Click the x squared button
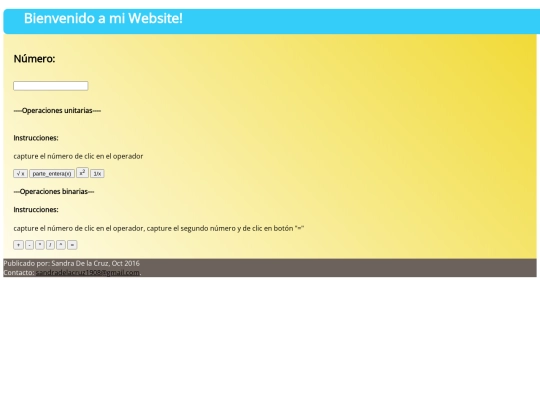Viewport: 540px width, 405px height. click(82, 173)
